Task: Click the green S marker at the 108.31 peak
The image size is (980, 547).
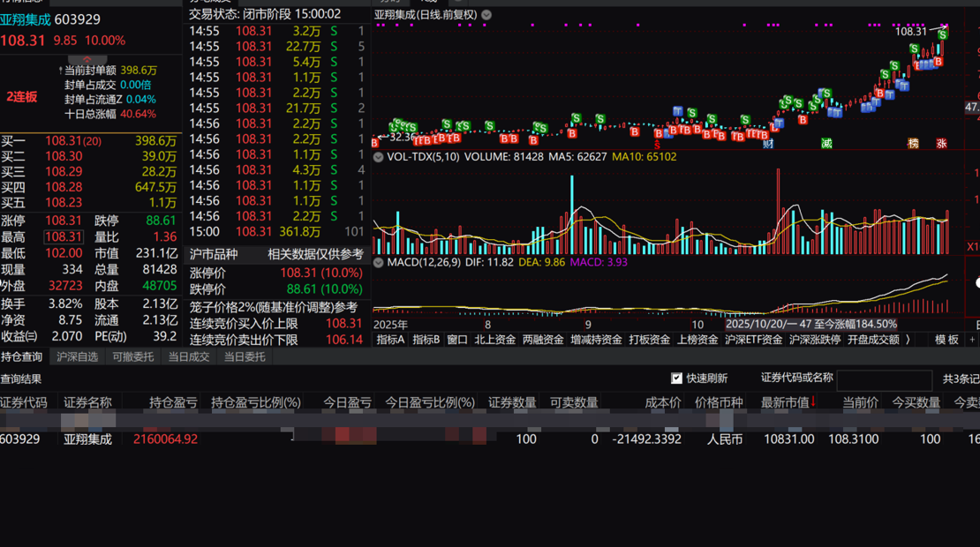Action: pyautogui.click(x=943, y=35)
